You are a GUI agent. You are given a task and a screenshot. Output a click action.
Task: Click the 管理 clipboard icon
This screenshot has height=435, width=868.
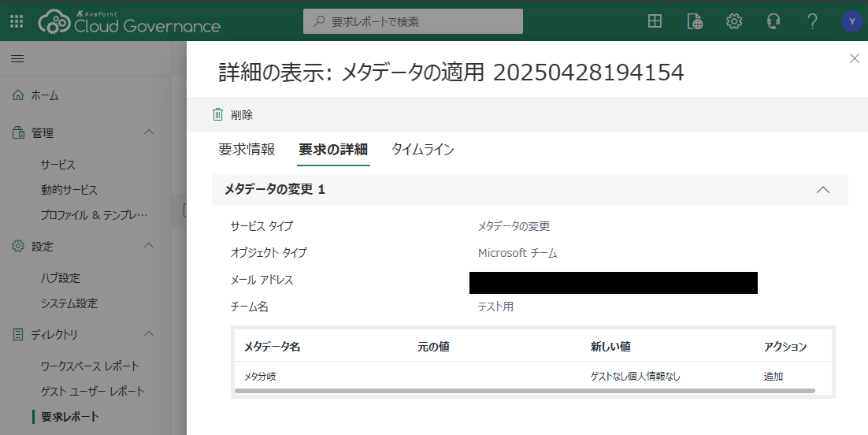pos(18,133)
